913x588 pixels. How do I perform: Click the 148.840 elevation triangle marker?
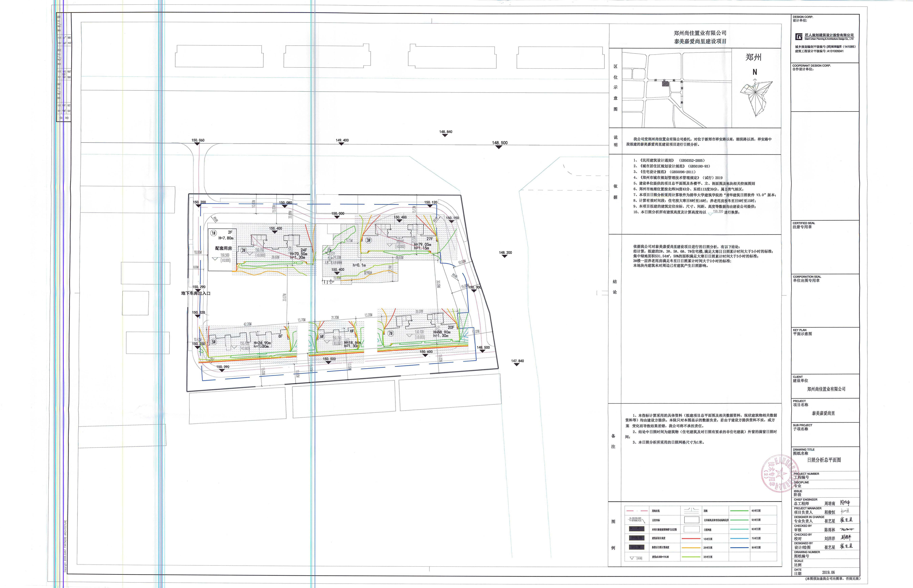445,135
